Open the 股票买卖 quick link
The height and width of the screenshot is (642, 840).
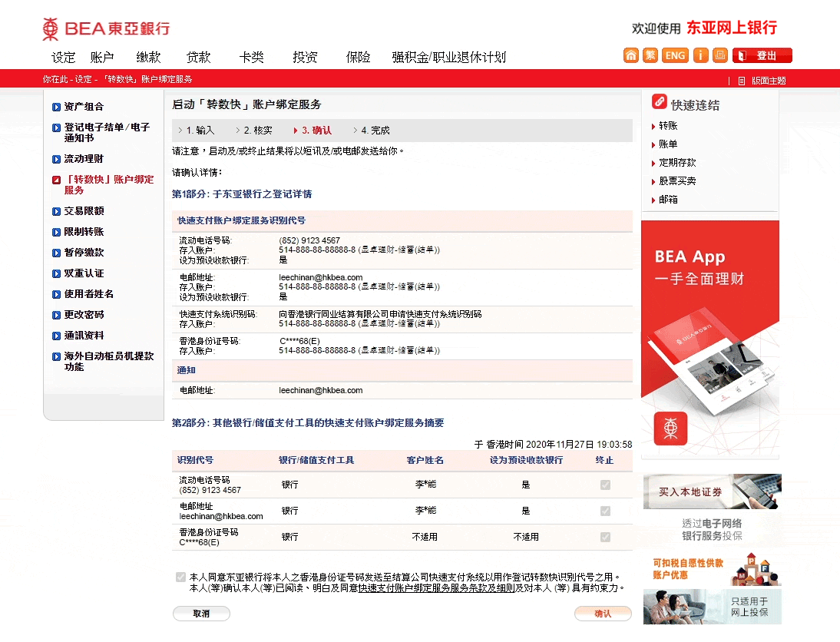point(677,181)
